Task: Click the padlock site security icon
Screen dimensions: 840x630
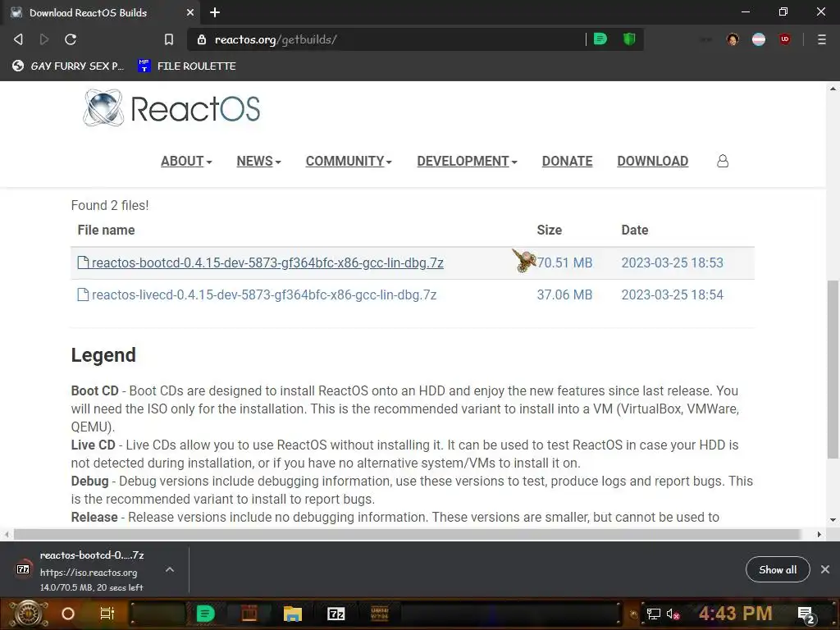Action: [202, 39]
